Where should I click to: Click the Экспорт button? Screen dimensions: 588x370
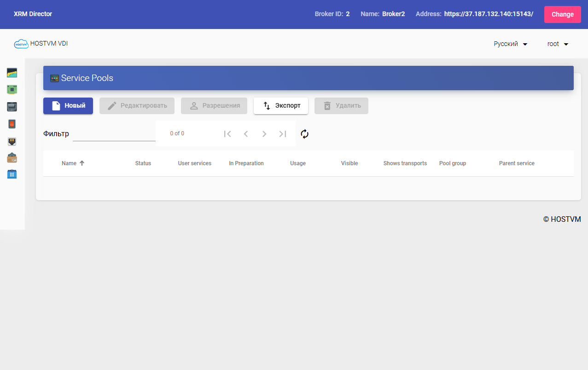pyautogui.click(x=280, y=106)
